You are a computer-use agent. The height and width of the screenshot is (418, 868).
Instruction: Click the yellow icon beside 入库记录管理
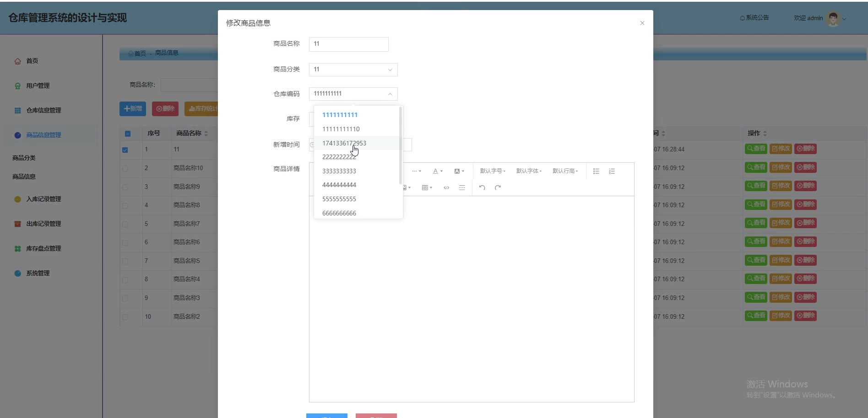coord(17,199)
